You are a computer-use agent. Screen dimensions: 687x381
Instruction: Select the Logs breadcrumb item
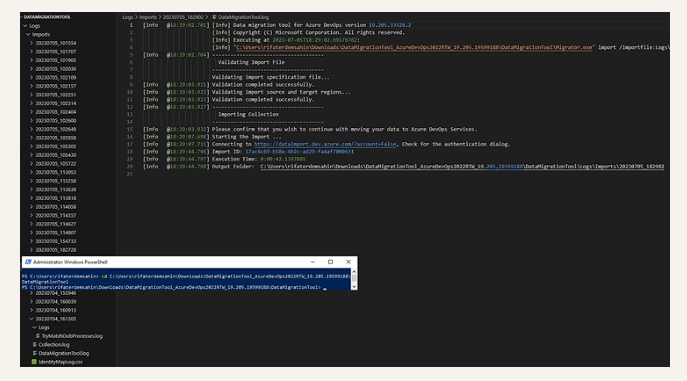click(127, 17)
